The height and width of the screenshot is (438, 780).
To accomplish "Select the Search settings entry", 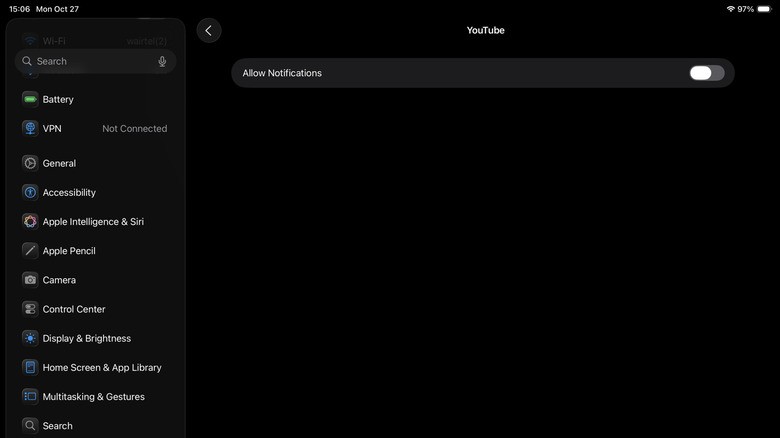I will coord(57,425).
